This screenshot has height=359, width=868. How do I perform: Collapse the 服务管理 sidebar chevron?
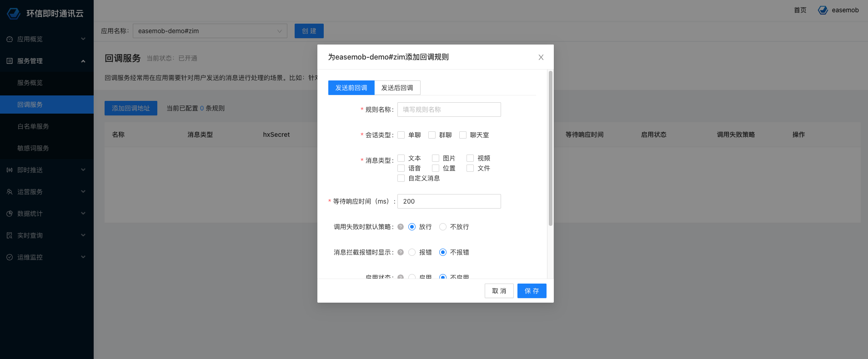click(83, 61)
